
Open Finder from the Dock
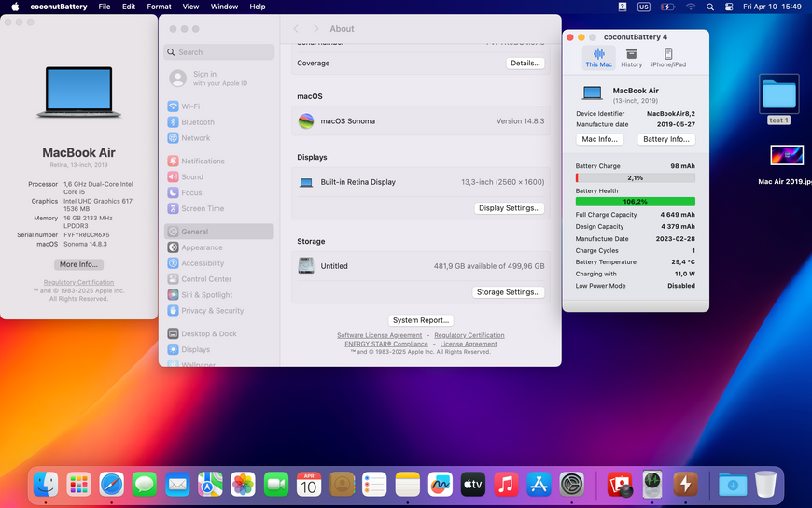click(x=46, y=485)
